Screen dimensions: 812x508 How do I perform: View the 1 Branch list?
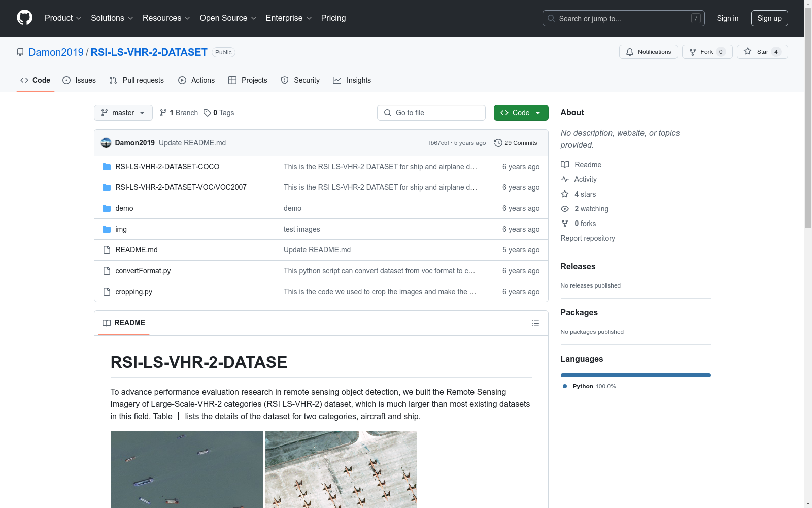(179, 113)
